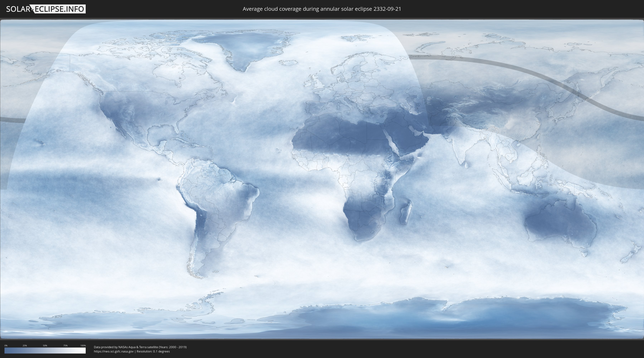Viewport: 644px width, 358px height.
Task: Click the neo.sci.gsfc.nasa.gov URL text
Action: pyautogui.click(x=114, y=352)
